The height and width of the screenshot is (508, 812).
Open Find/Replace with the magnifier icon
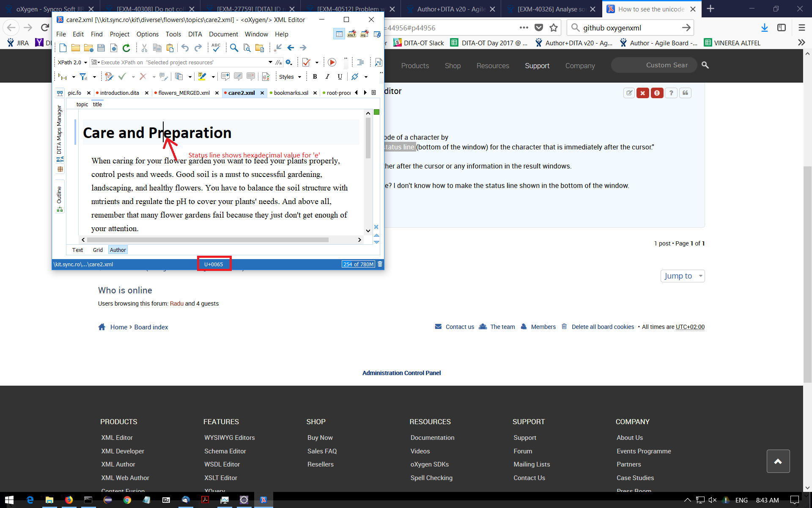click(234, 48)
